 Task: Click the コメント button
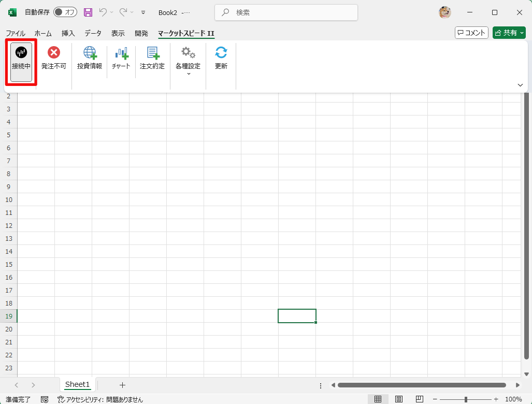(471, 33)
